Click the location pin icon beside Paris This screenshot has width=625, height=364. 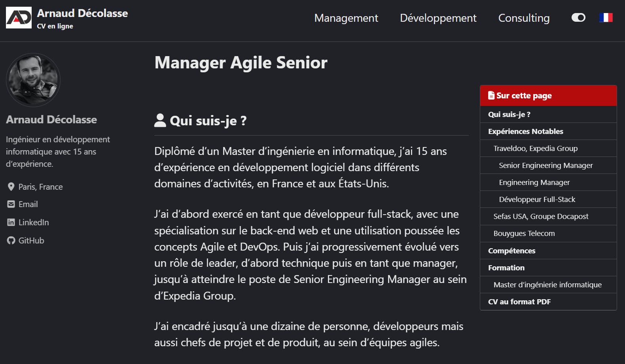11,187
